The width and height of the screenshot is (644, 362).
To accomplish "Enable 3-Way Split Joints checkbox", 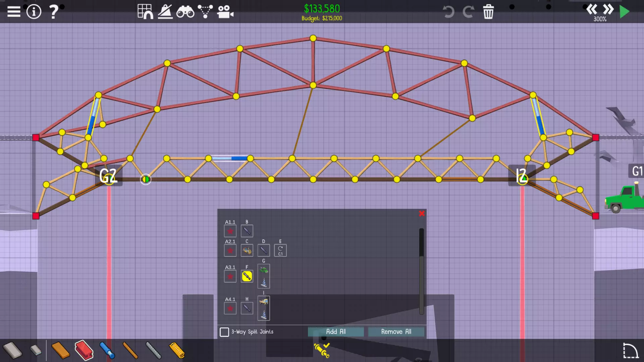I will (x=224, y=332).
